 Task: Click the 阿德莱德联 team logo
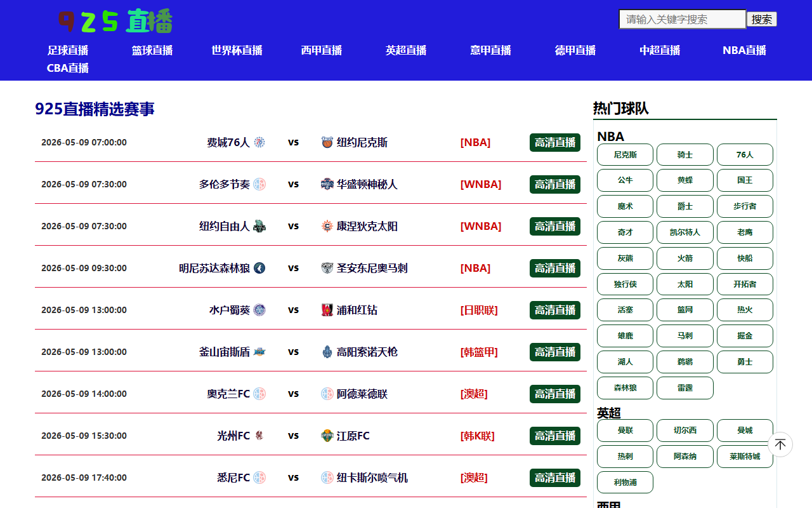tap(327, 394)
